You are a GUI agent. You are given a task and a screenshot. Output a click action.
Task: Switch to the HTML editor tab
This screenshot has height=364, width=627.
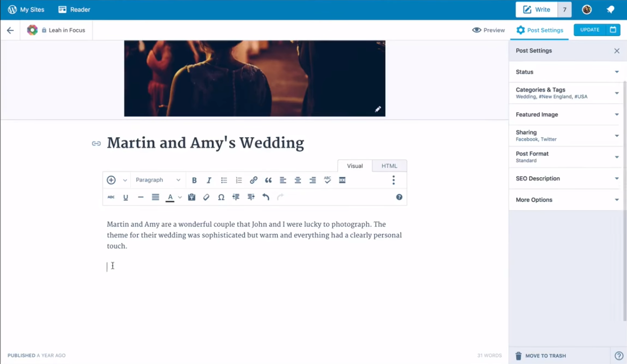[x=389, y=166]
